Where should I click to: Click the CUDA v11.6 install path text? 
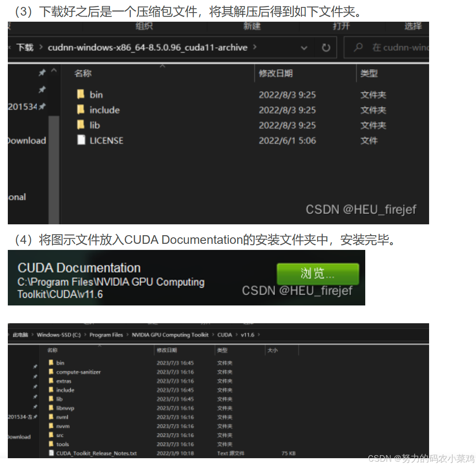pyautogui.click(x=111, y=288)
